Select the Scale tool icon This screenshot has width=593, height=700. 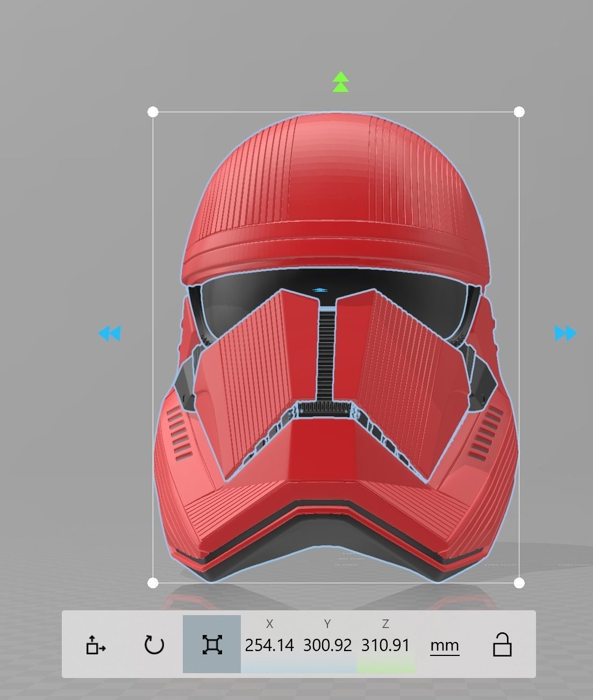click(x=212, y=645)
